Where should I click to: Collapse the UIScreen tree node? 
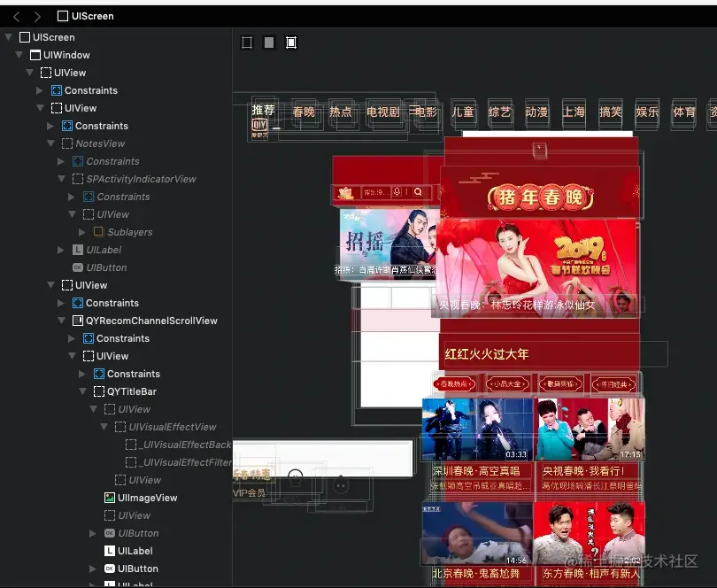tap(8, 37)
